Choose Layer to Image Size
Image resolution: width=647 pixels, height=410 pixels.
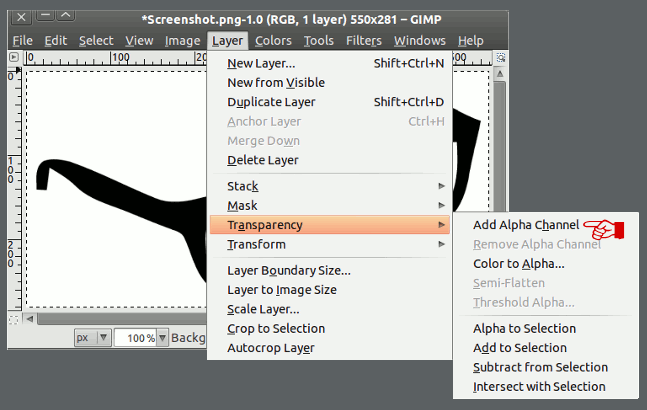[x=329, y=290]
